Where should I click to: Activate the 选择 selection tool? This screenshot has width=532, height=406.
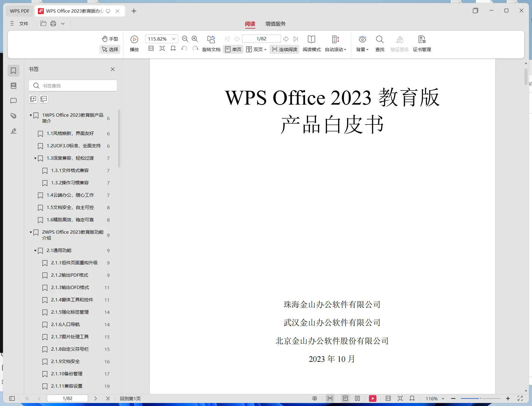click(110, 49)
